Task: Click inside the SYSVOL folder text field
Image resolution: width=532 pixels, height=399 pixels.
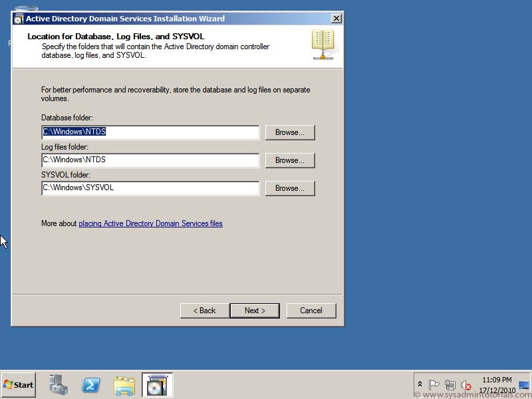Action: pos(150,188)
